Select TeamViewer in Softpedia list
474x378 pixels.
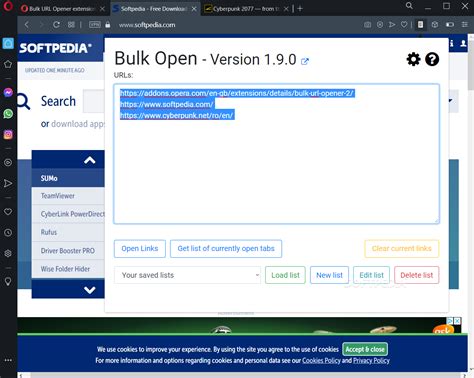point(68,196)
